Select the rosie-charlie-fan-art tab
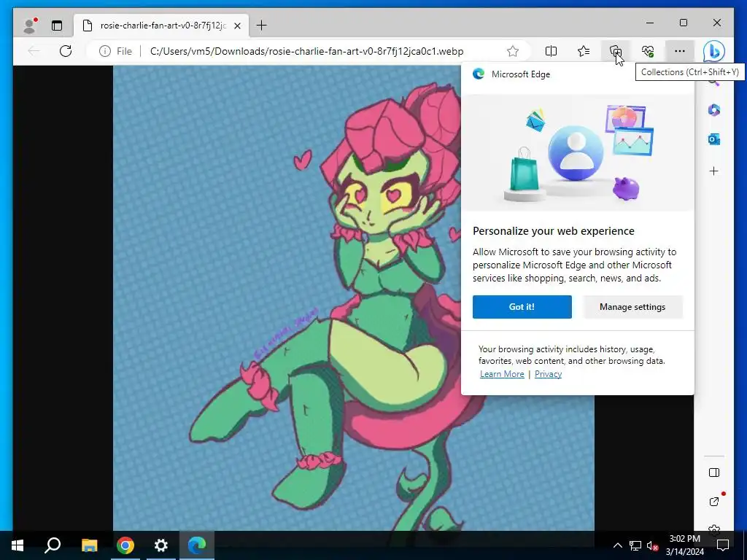 click(162, 26)
